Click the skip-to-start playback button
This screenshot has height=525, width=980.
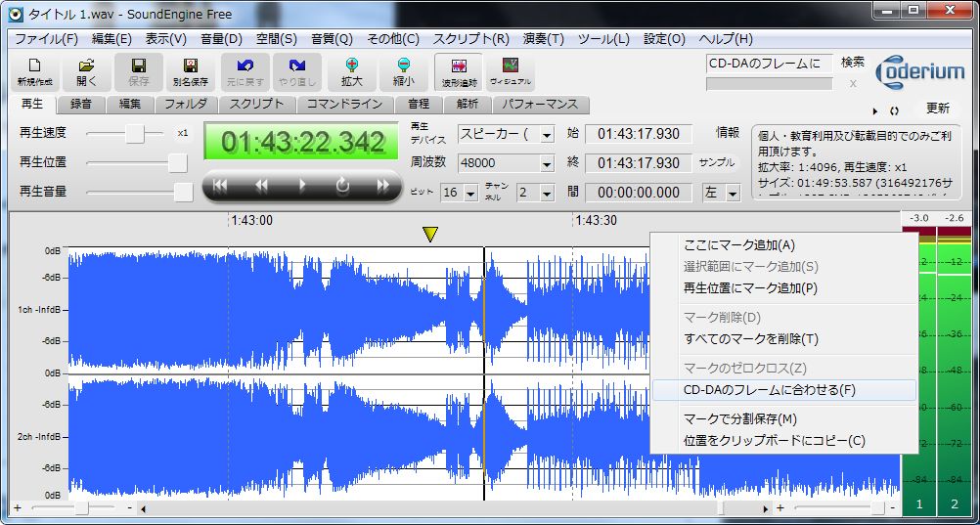pyautogui.click(x=220, y=186)
